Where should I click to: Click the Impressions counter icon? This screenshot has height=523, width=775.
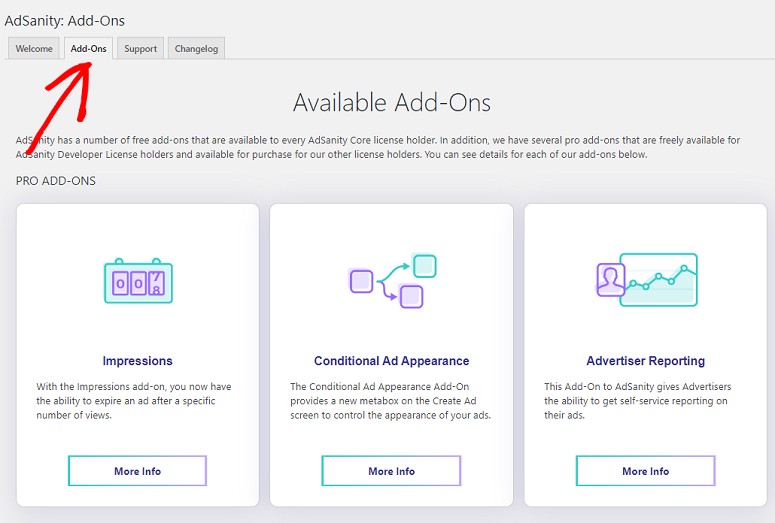pyautogui.click(x=138, y=281)
